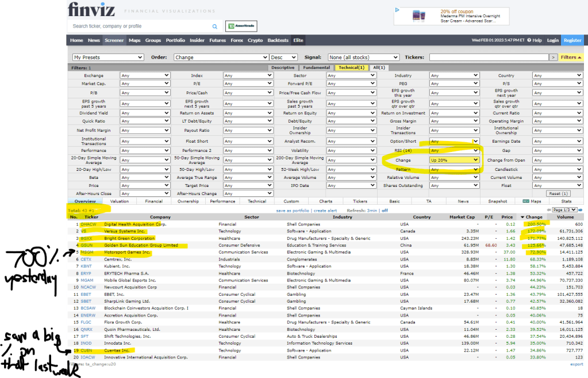Open the My Presets dropdown
This screenshot has width=588, height=378.
107,58
